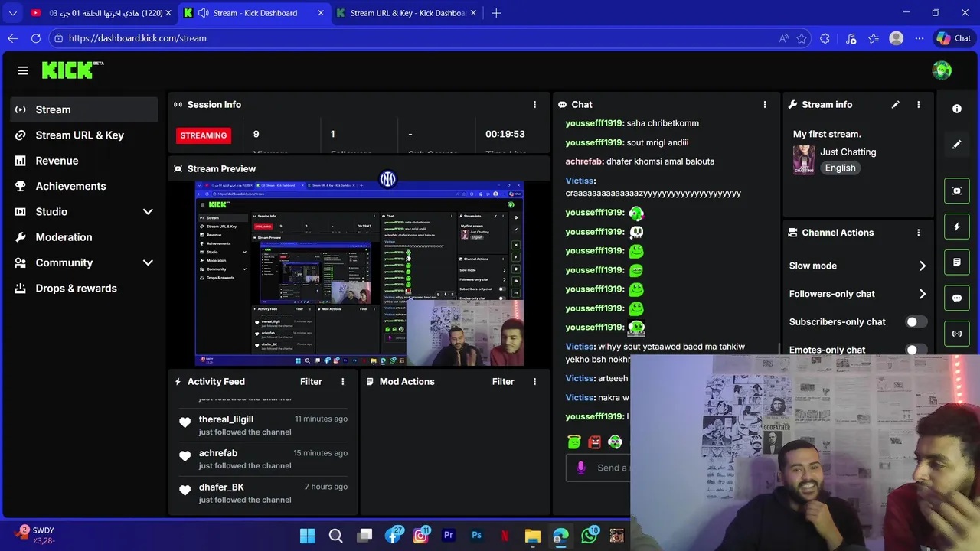The width and height of the screenshot is (980, 551).
Task: Open the Activity Feed Filter
Action: click(311, 382)
